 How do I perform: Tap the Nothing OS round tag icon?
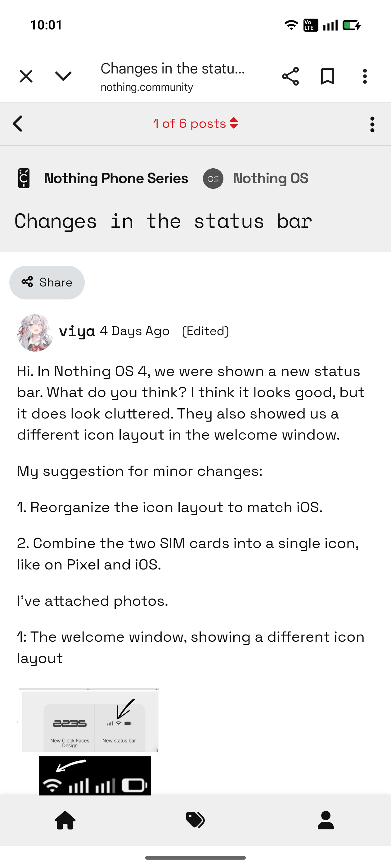(213, 179)
